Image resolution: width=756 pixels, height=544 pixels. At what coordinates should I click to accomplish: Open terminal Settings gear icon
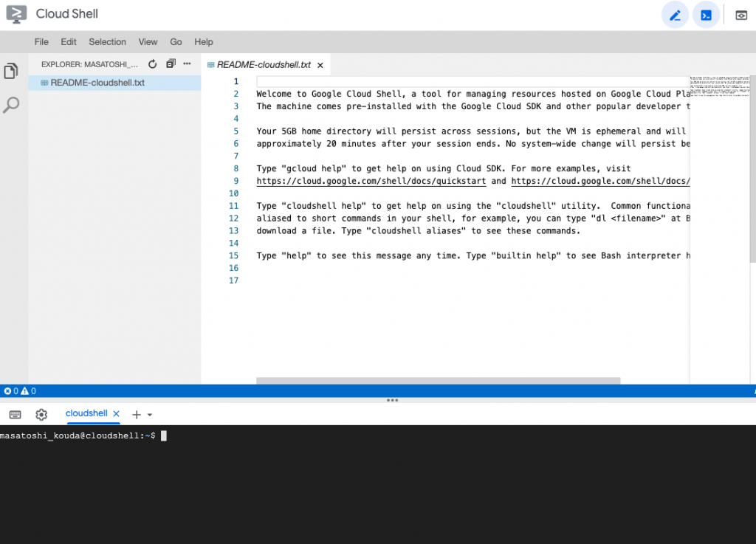pyautogui.click(x=41, y=414)
